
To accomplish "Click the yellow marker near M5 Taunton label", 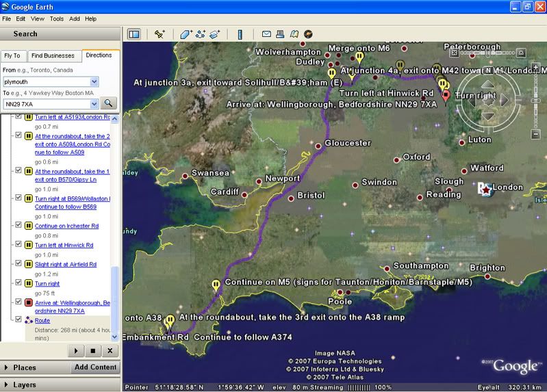I will coord(216,285).
